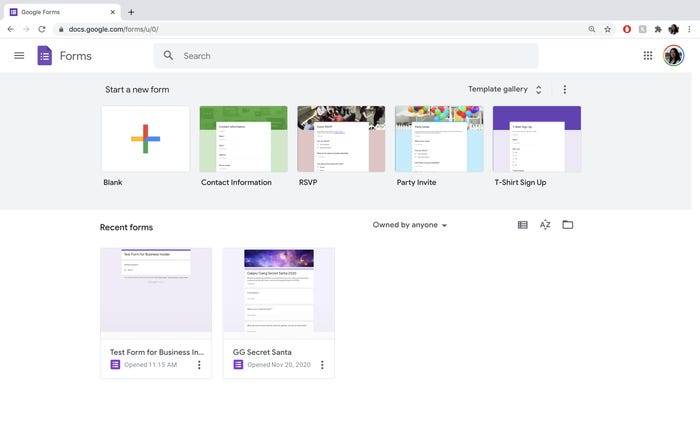Switch to list view of recent forms

(x=522, y=225)
